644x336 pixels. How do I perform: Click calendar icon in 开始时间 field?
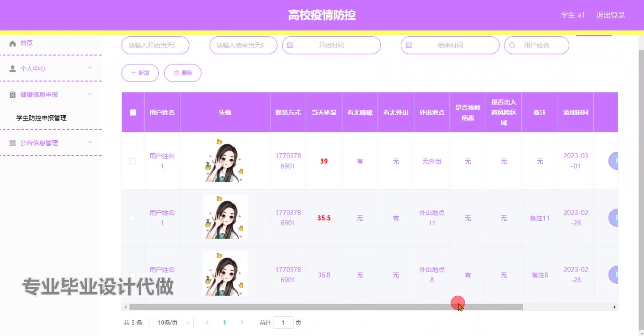coord(290,45)
